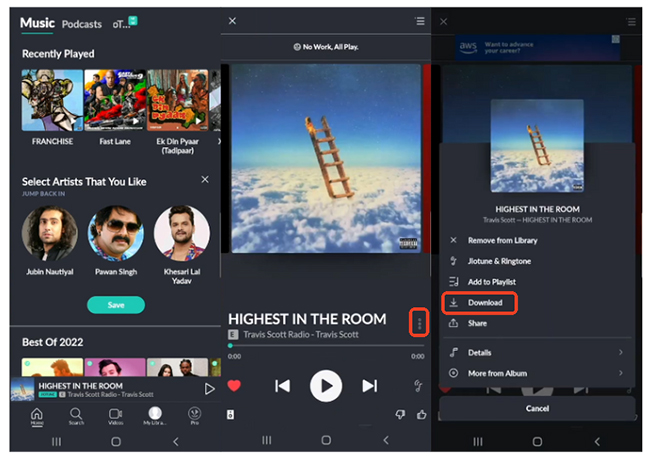Tap the Explicit E badge in player
Viewport: 650px width, 458px height.
point(233,334)
